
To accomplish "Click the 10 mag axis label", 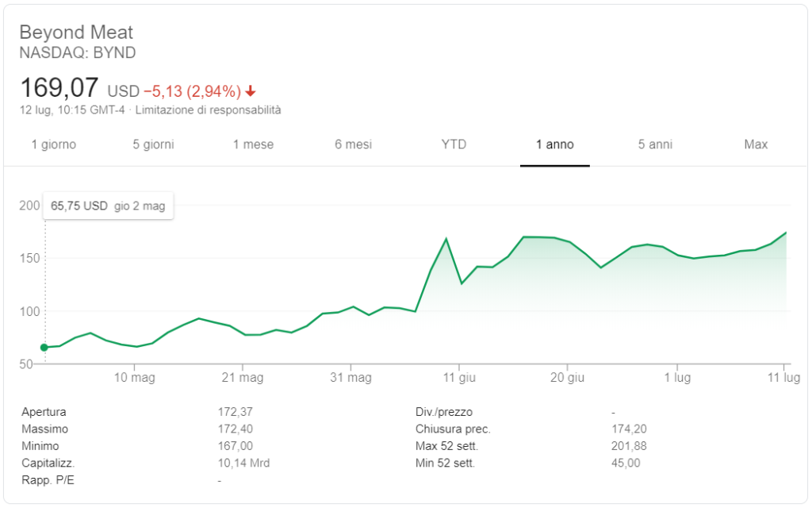I will (135, 378).
